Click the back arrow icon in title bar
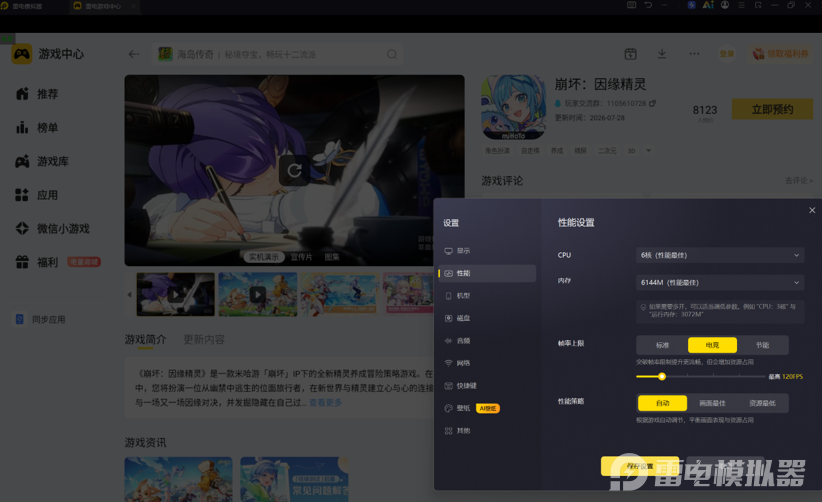Viewport: 822px width, 502px height. (648, 5)
